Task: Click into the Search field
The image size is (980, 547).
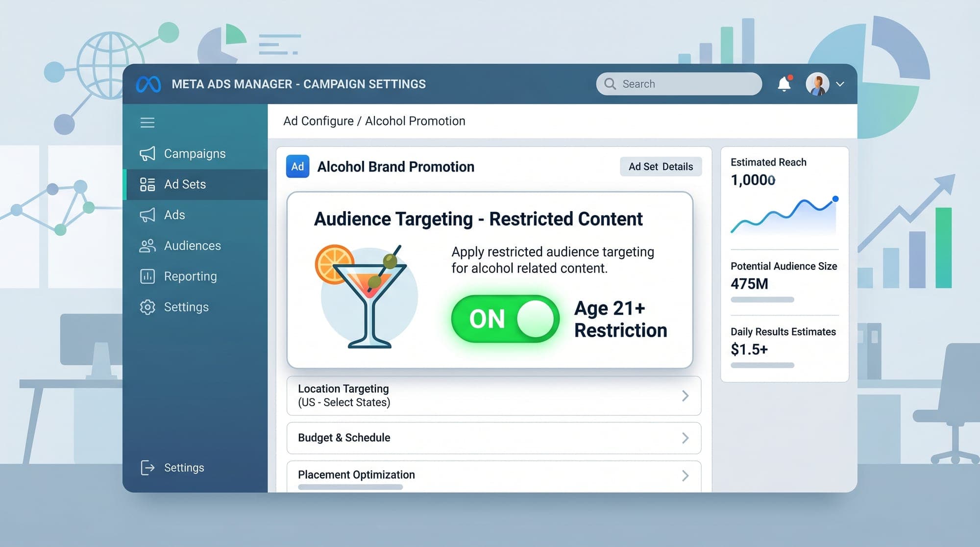Action: pyautogui.click(x=679, y=84)
